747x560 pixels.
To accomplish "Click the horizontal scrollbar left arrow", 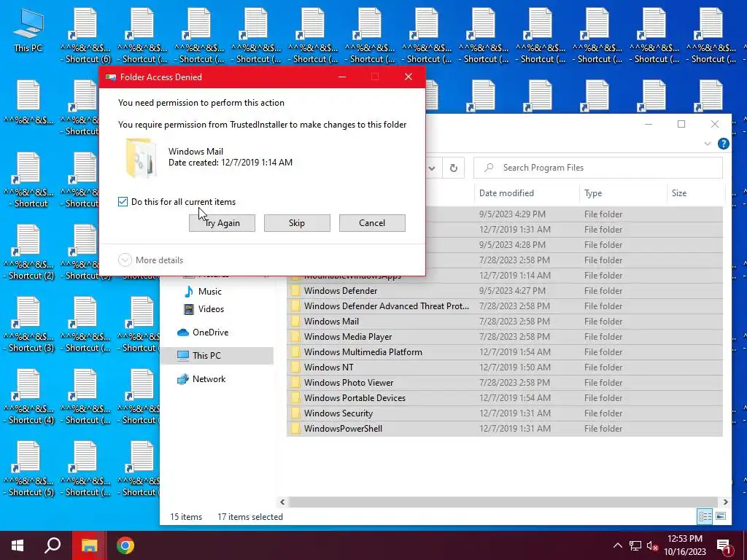I will (282, 502).
